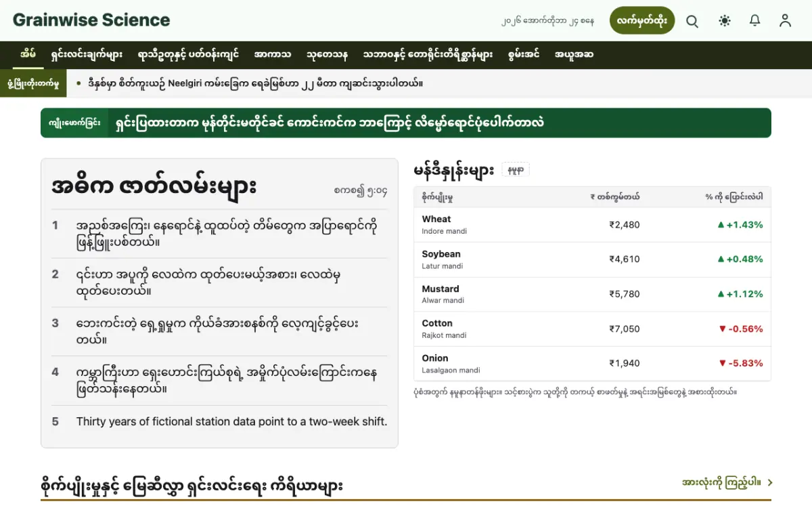
Task: Click the sample badge beside mandi rates heading
Action: click(516, 170)
